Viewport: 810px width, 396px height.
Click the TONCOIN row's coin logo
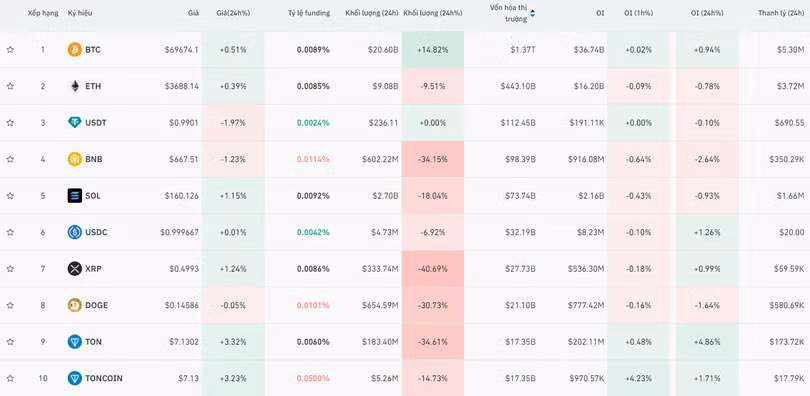tap(75, 378)
